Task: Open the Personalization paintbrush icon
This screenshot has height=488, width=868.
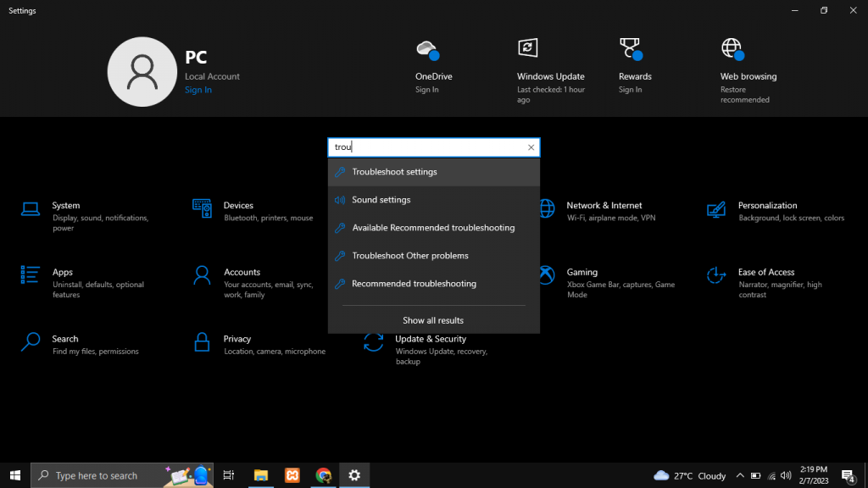Action: pos(715,210)
